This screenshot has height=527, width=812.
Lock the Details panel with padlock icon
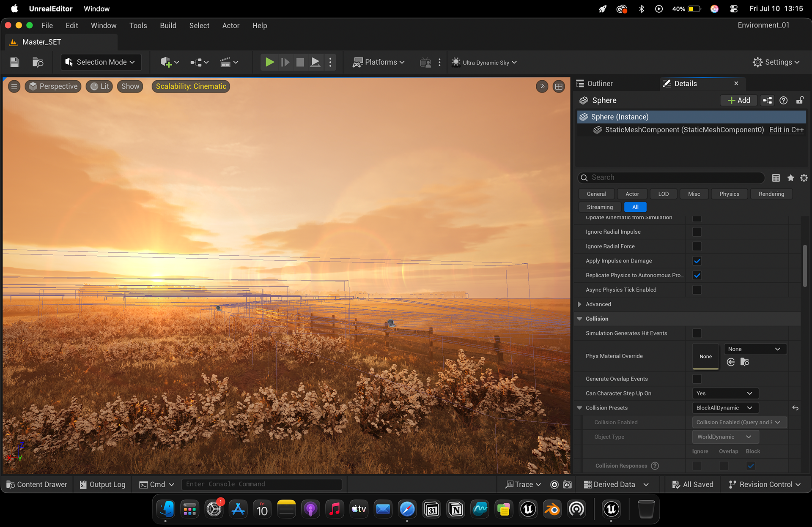click(x=800, y=100)
